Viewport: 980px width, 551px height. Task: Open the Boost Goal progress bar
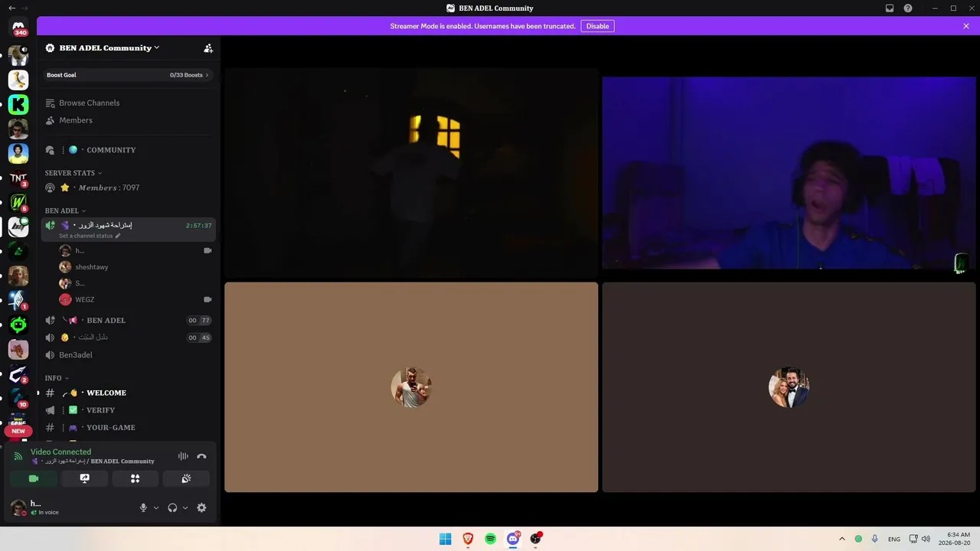coord(129,75)
